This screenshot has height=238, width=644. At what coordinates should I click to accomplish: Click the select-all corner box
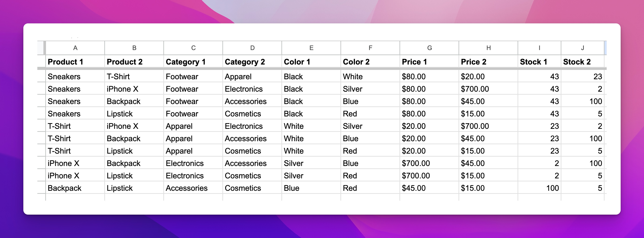click(41, 48)
